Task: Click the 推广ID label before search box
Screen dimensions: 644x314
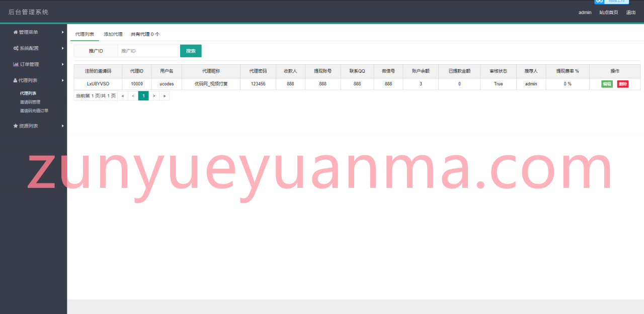Action: (96, 51)
